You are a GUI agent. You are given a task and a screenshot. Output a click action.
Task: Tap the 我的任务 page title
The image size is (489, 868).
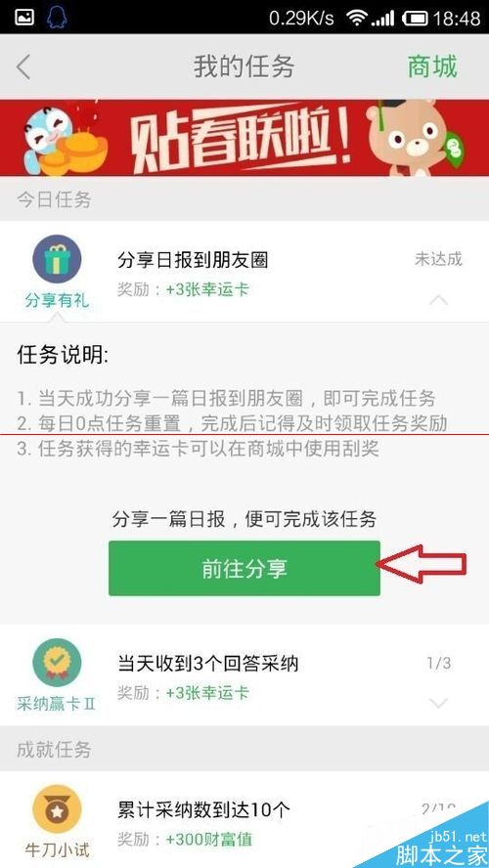[244, 67]
